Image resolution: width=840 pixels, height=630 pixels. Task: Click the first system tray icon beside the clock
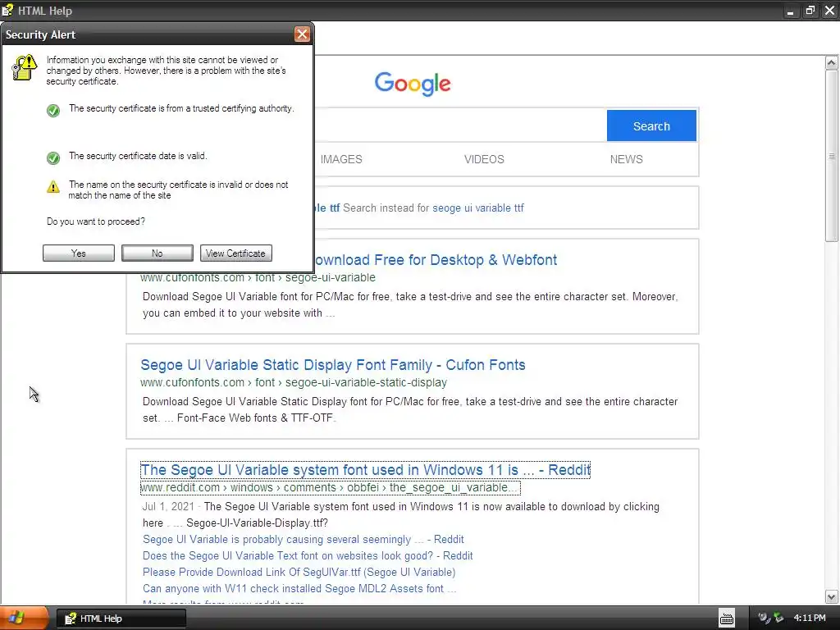(x=765, y=618)
